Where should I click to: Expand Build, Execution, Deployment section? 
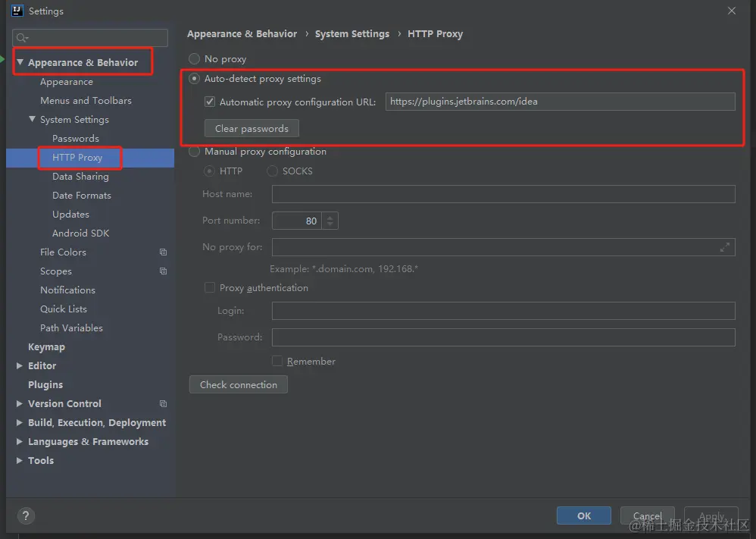point(19,423)
